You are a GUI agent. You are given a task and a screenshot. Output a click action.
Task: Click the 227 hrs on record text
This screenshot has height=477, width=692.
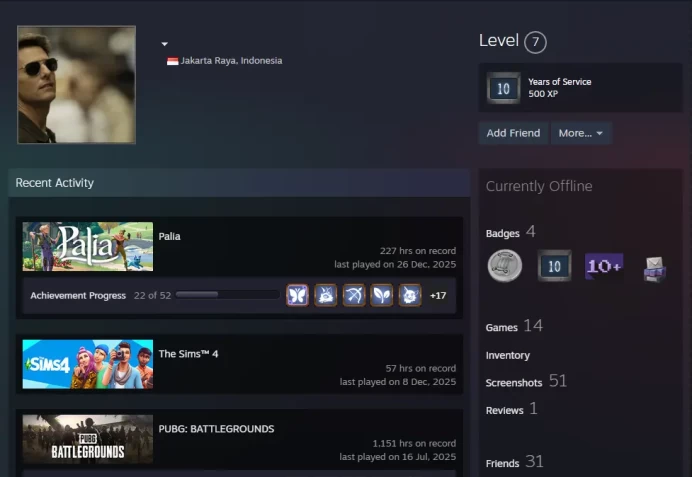[x=418, y=251]
